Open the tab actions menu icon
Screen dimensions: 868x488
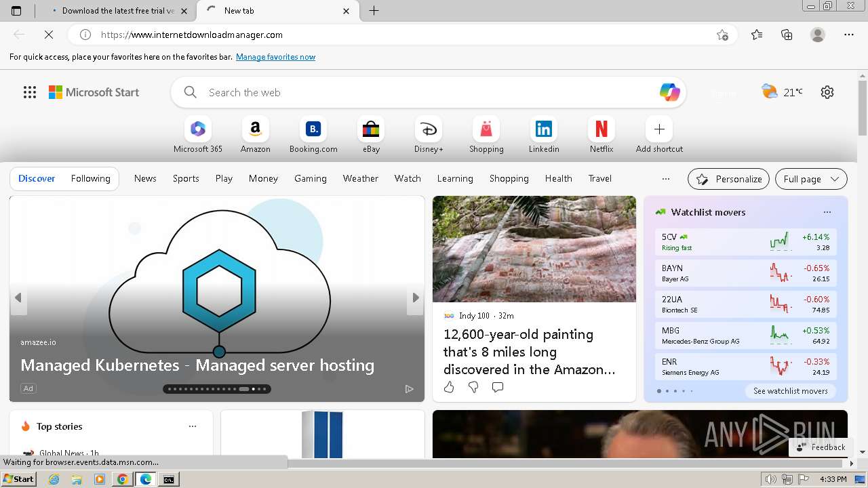coord(16,11)
